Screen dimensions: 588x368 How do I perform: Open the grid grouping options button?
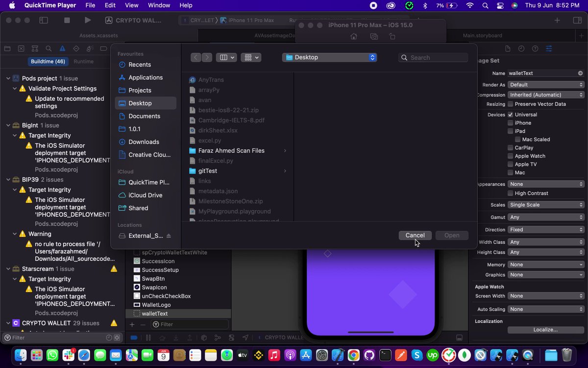click(251, 57)
